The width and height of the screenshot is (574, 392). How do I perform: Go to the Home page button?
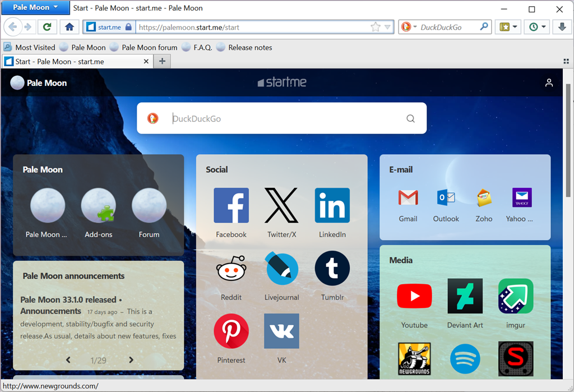click(69, 27)
